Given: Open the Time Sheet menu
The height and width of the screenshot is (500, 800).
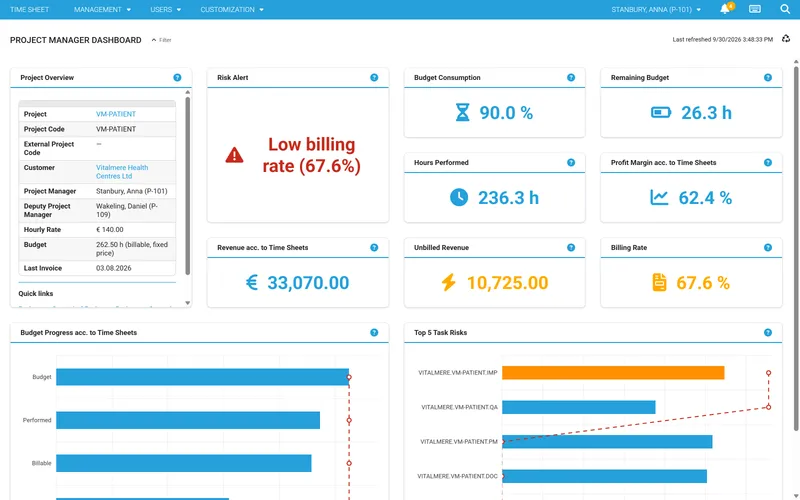Looking at the screenshot, I should [30, 9].
